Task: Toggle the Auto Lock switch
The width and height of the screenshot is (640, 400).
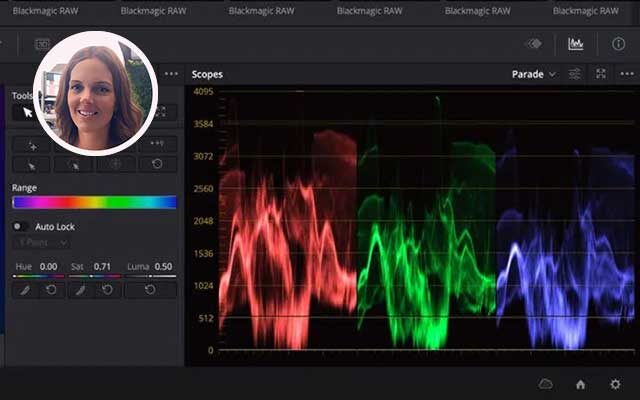Action: [x=20, y=226]
